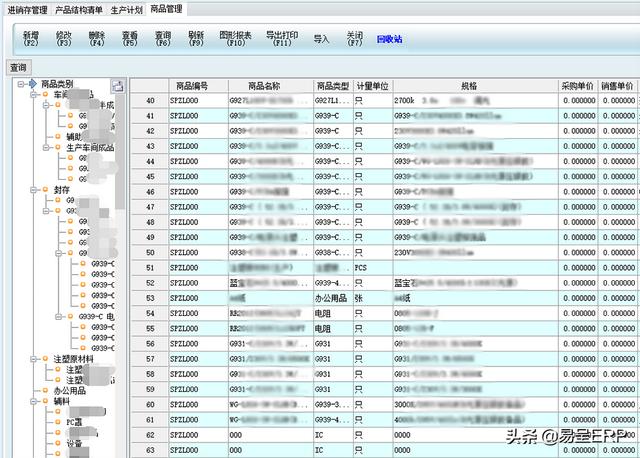This screenshot has width=640, height=458.
Task: Click the orange node icon beside 封存
Action: pos(44,189)
